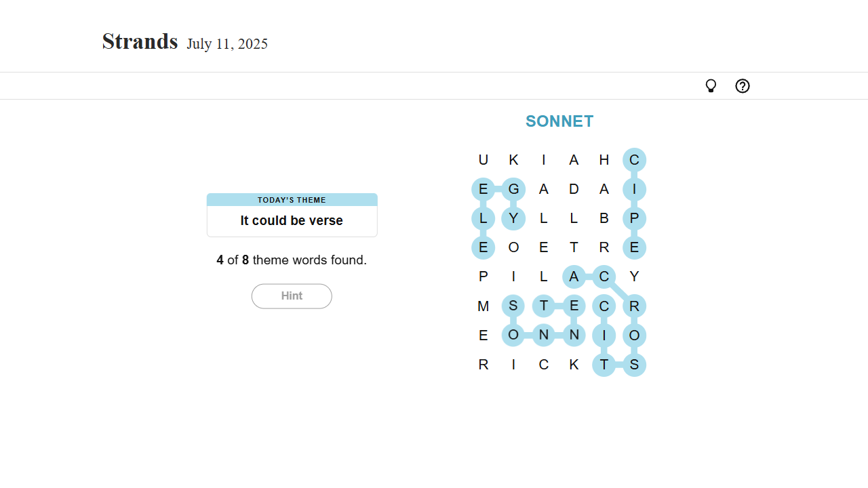868x488 pixels.
Task: Choose letter B in the grid
Action: tap(604, 218)
